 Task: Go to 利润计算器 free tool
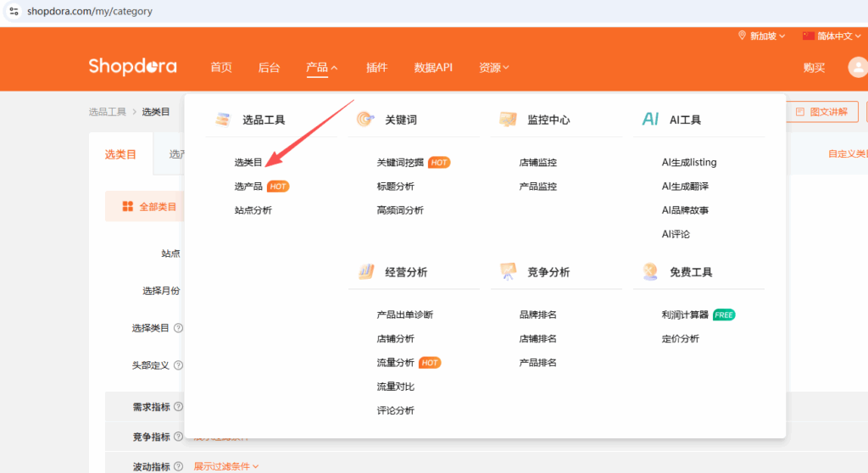click(685, 314)
